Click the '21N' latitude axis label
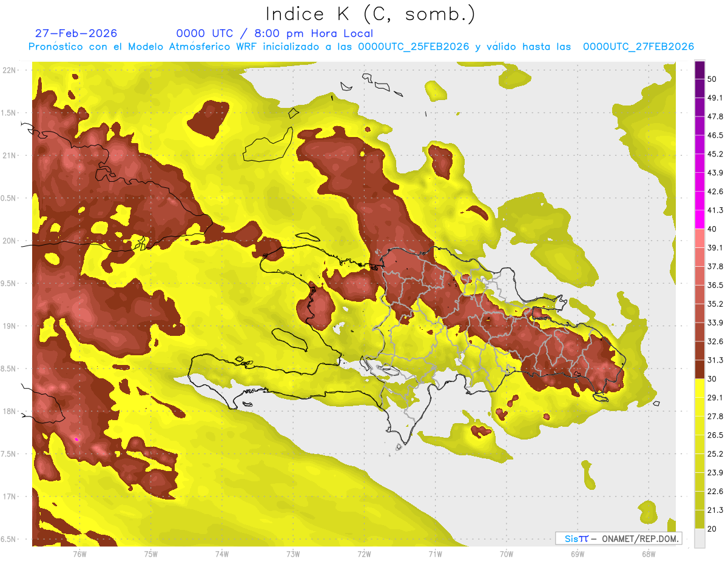The width and height of the screenshot is (728, 562). [x=9, y=156]
